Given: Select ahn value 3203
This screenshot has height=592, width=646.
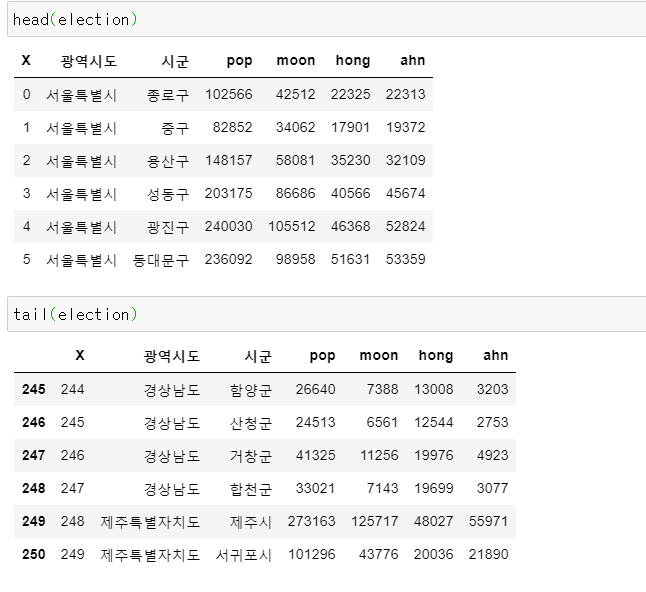Looking at the screenshot, I should pos(492,389).
